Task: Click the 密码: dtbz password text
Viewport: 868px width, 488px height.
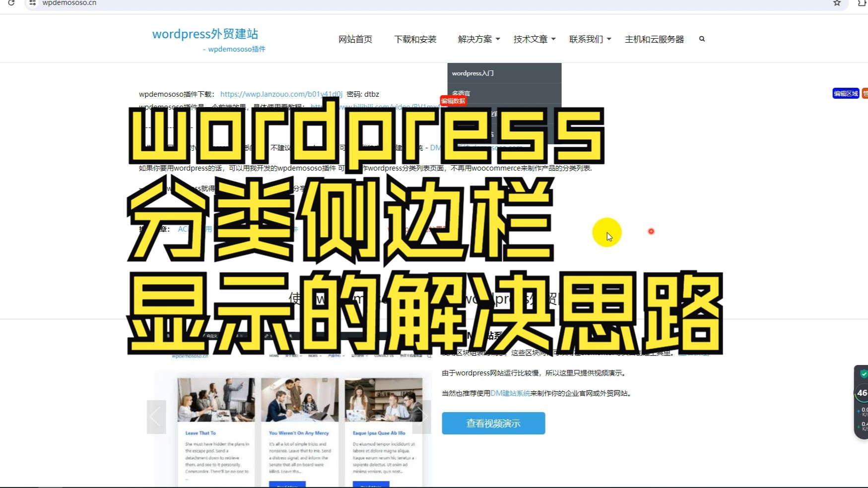Action: click(x=363, y=94)
